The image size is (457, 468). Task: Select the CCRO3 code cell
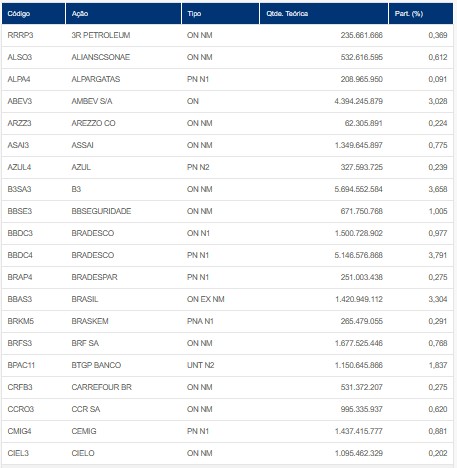pyautogui.click(x=21, y=409)
